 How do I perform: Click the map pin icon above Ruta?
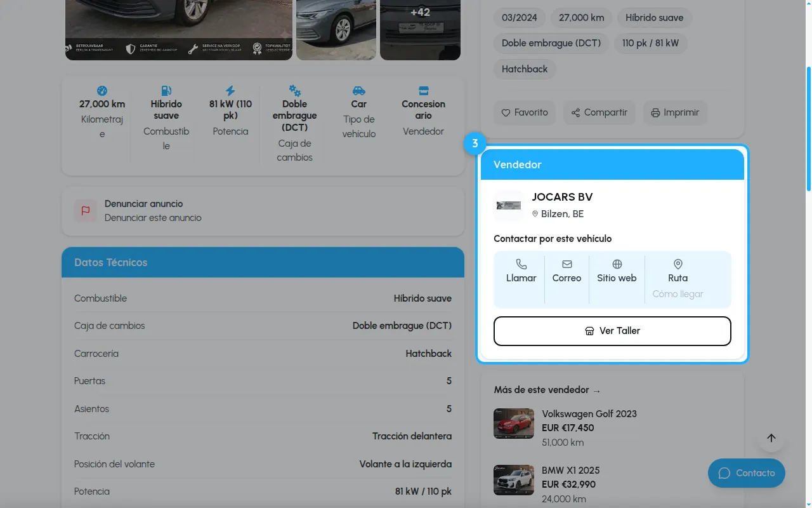(x=678, y=264)
